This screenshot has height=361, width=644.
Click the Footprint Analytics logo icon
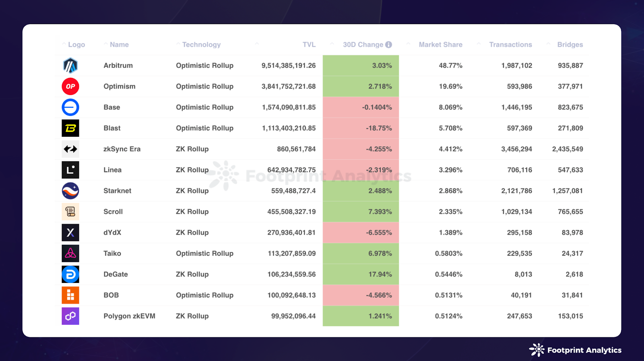(x=537, y=350)
